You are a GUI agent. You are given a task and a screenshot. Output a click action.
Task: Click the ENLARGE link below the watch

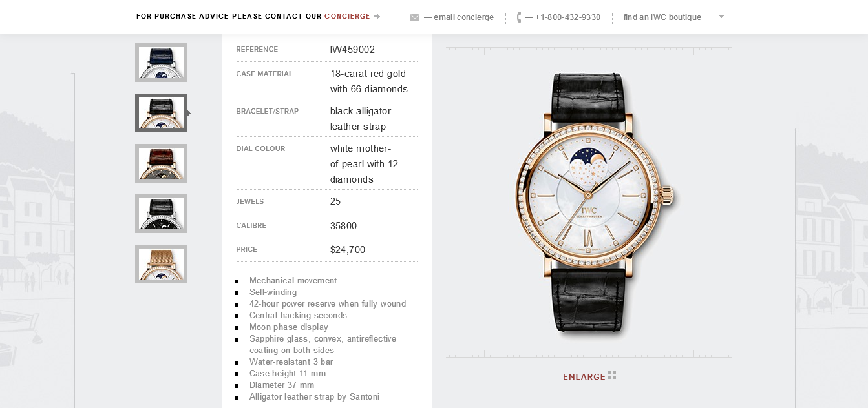[x=584, y=376]
